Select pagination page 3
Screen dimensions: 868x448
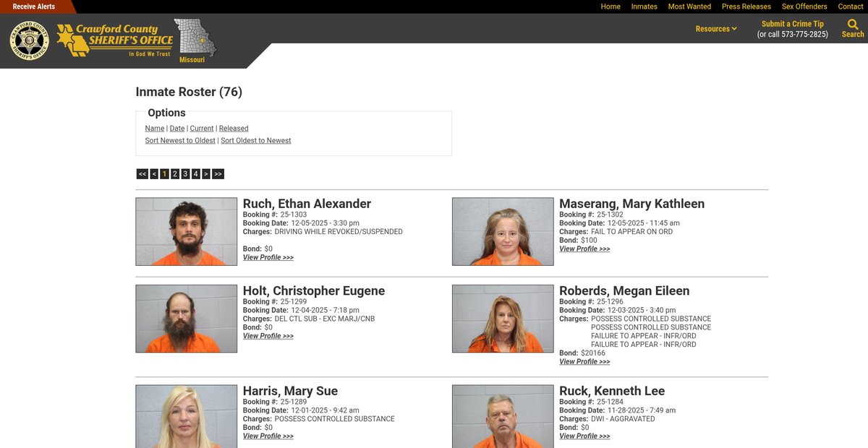click(x=185, y=174)
